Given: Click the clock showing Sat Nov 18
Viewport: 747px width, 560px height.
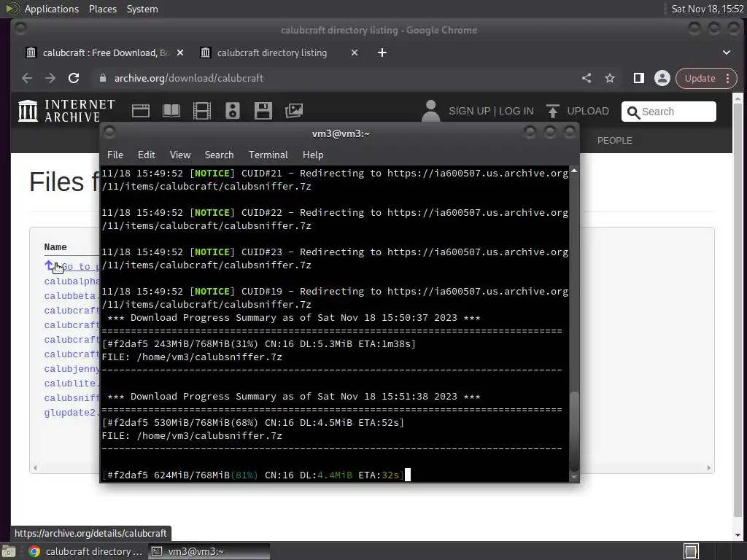Looking at the screenshot, I should coord(707,9).
